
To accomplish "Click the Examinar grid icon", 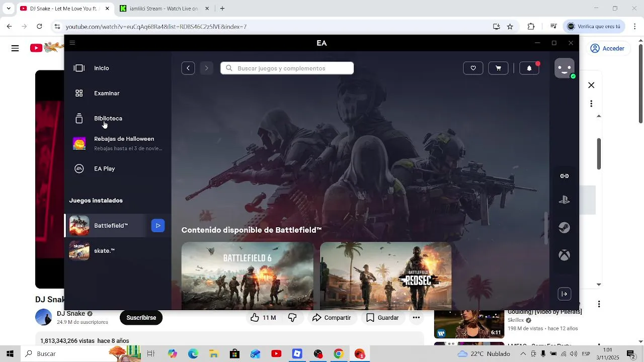I will click(79, 93).
